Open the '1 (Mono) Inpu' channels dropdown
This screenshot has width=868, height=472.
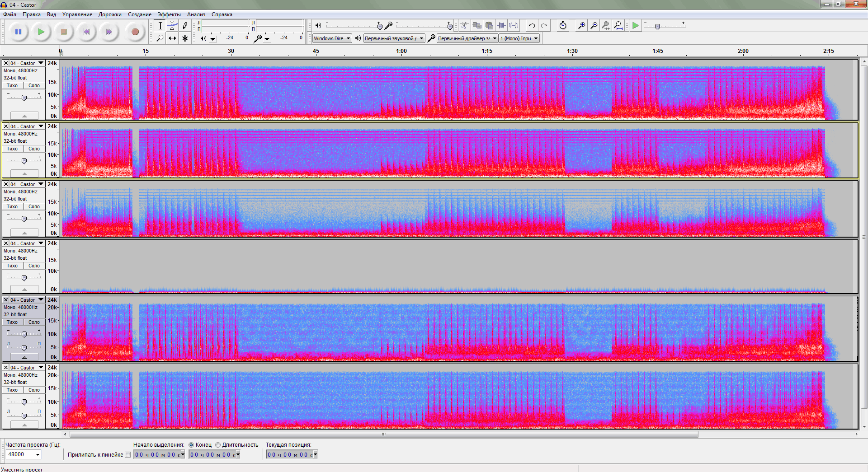(x=519, y=38)
